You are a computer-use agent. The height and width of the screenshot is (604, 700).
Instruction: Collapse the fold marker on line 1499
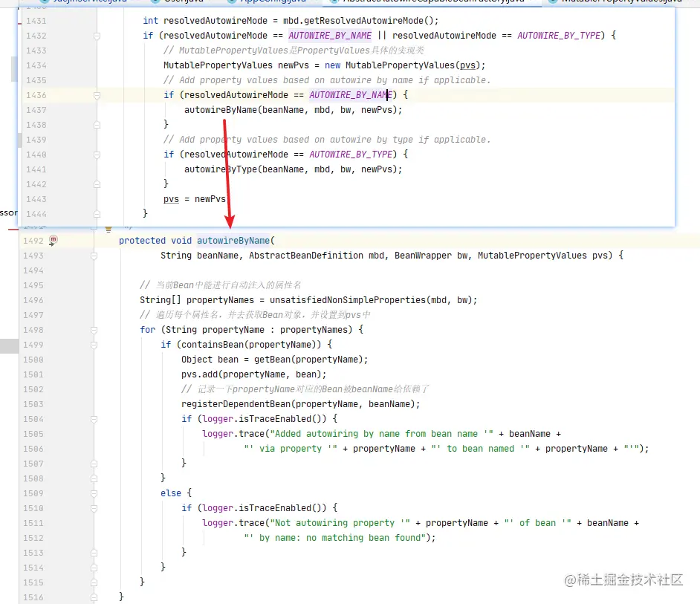pyautogui.click(x=94, y=345)
